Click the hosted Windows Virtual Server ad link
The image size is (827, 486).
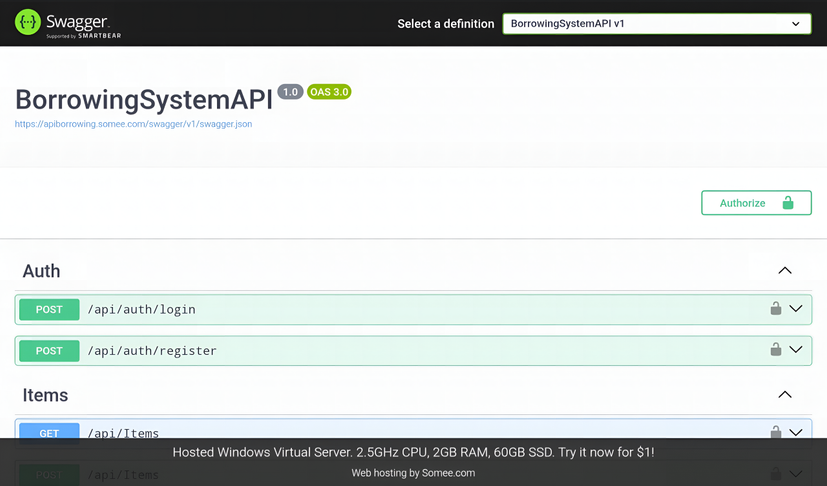414,452
